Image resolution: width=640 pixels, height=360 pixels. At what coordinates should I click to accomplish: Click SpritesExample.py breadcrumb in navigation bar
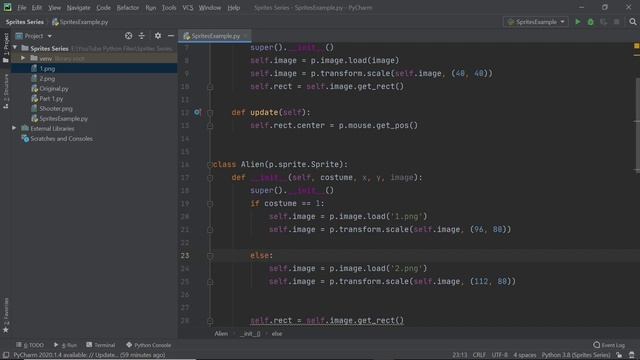[x=80, y=22]
